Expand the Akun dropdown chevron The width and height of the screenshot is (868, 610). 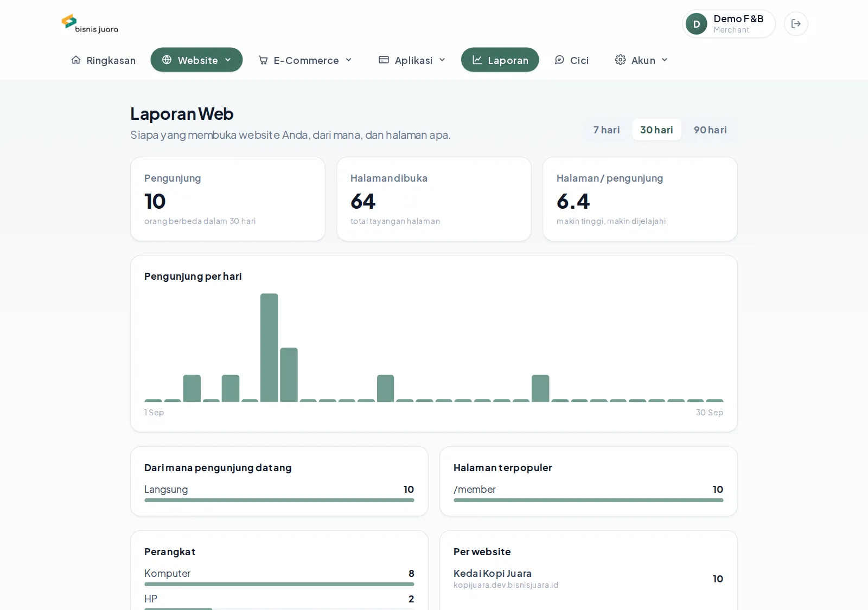(x=665, y=60)
